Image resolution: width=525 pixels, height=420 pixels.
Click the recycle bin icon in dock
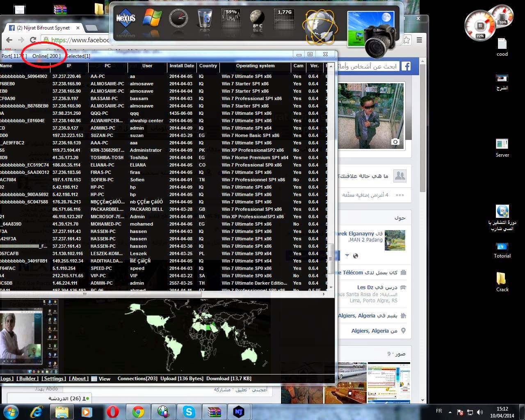click(x=205, y=19)
